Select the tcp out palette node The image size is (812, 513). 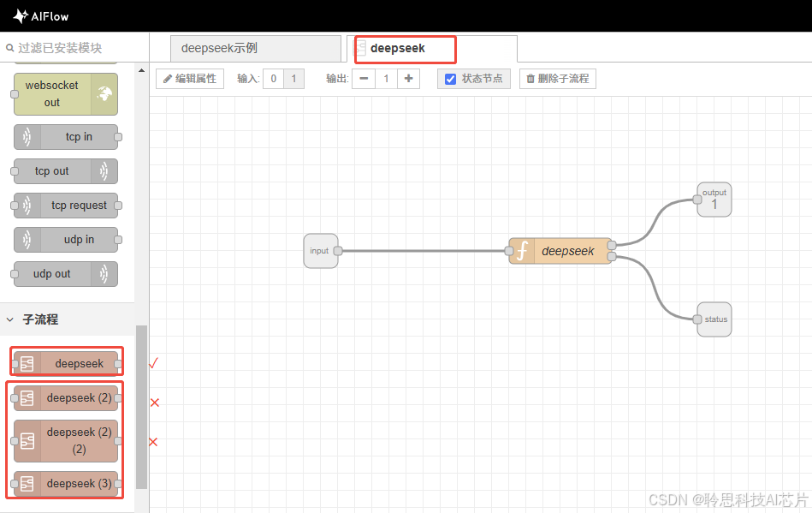(66, 171)
